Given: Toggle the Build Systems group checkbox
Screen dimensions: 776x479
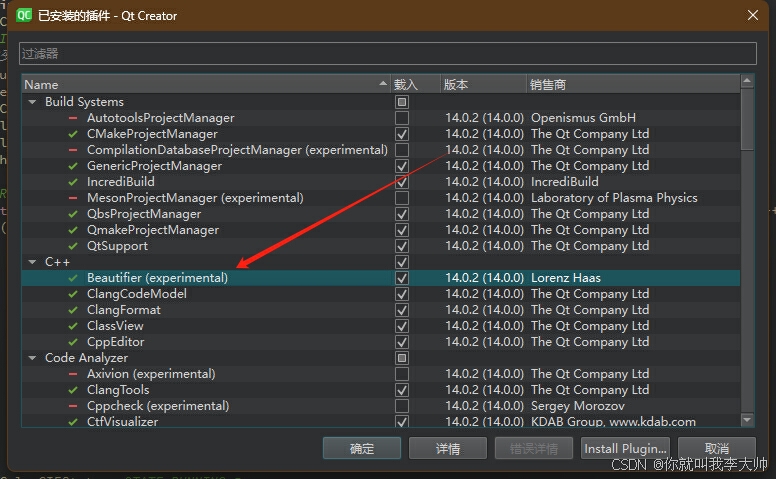Looking at the screenshot, I should pyautogui.click(x=402, y=102).
